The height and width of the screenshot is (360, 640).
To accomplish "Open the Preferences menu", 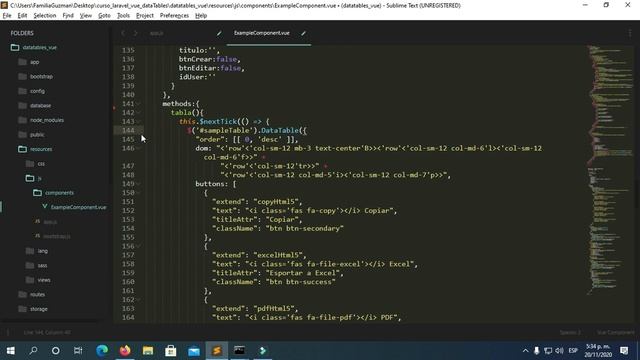I will coord(174,16).
